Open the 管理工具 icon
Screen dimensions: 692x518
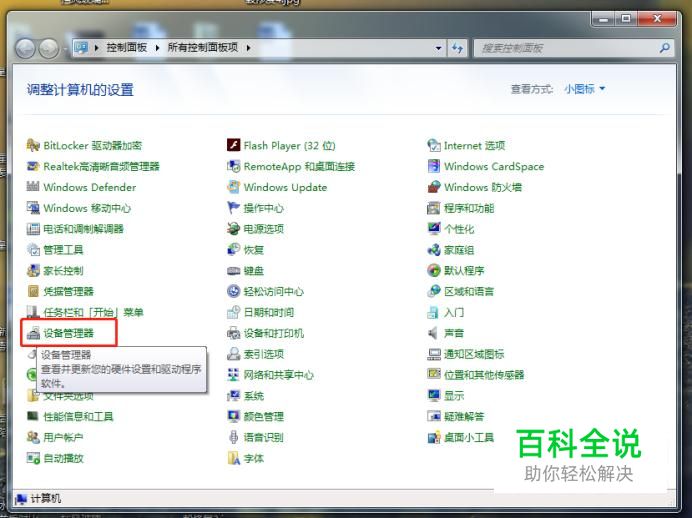pos(34,250)
